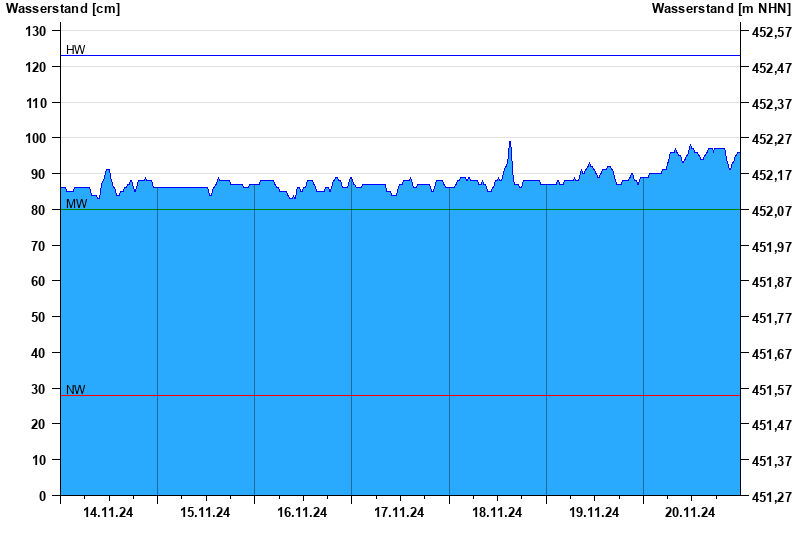Click the 451,57 value on right axis

point(772,390)
